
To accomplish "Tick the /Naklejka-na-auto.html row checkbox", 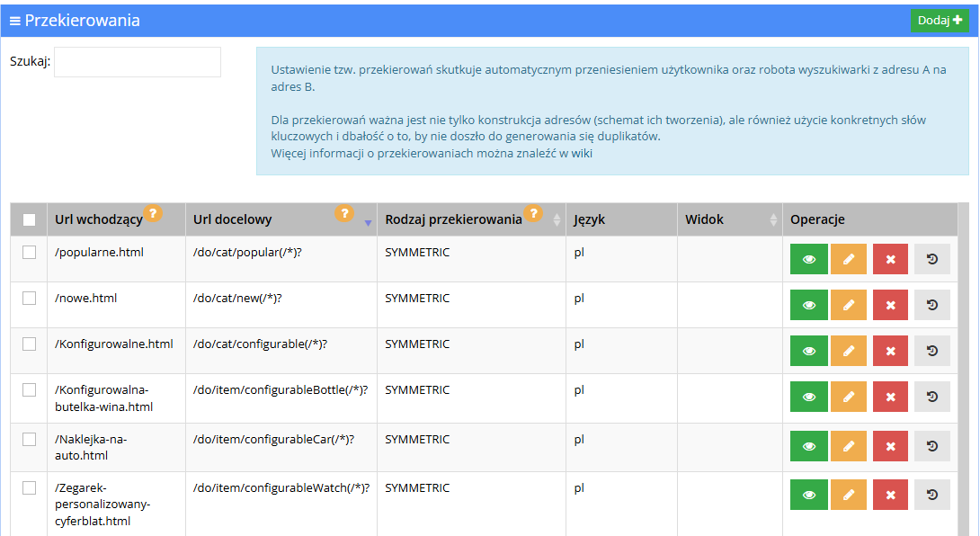I will 30,439.
